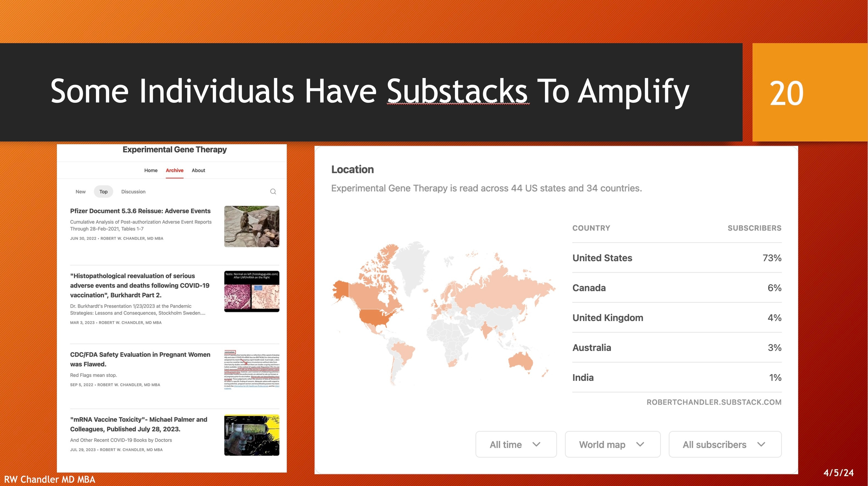Open CDC/FDA Safety Evaluation in Pregnant Women post
Screen dimensions: 868x486
point(140,359)
